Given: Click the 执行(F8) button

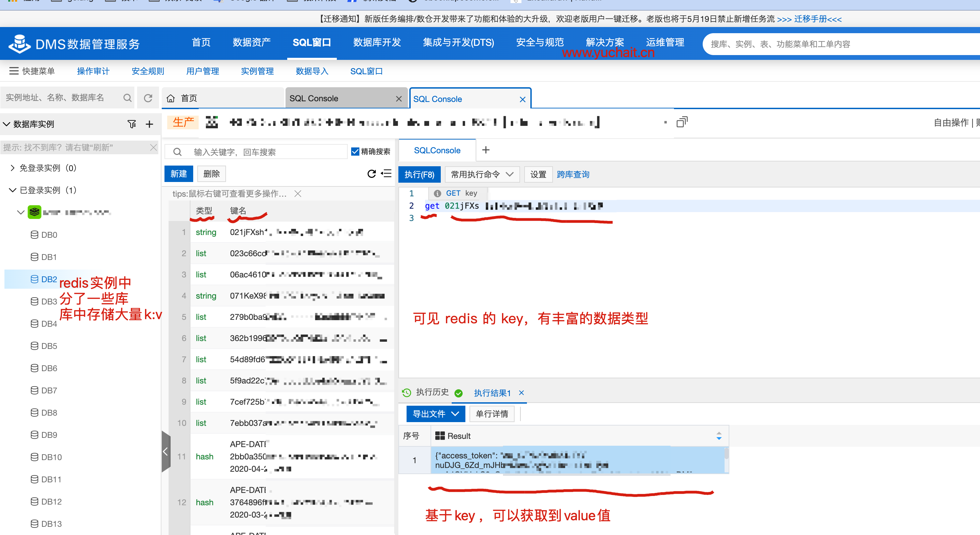Looking at the screenshot, I should coord(419,174).
